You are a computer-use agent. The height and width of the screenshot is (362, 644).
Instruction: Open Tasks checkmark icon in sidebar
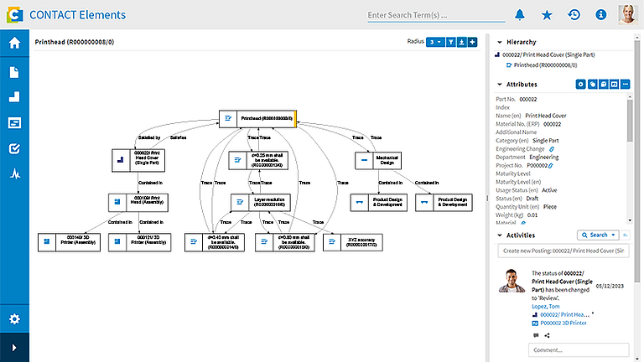click(x=14, y=148)
